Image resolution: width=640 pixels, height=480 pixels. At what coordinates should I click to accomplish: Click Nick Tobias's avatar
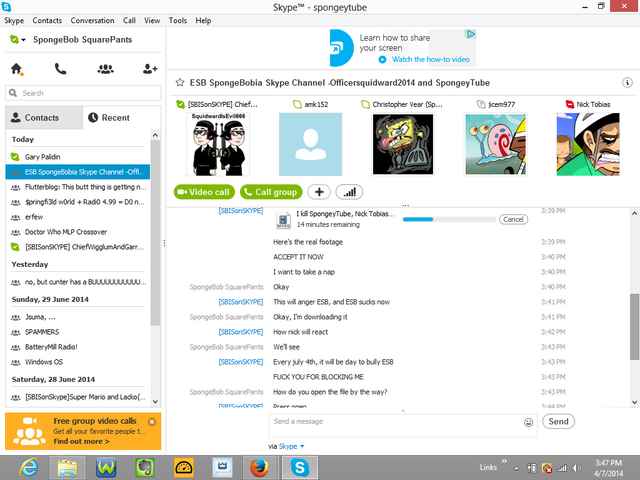[x=588, y=144]
